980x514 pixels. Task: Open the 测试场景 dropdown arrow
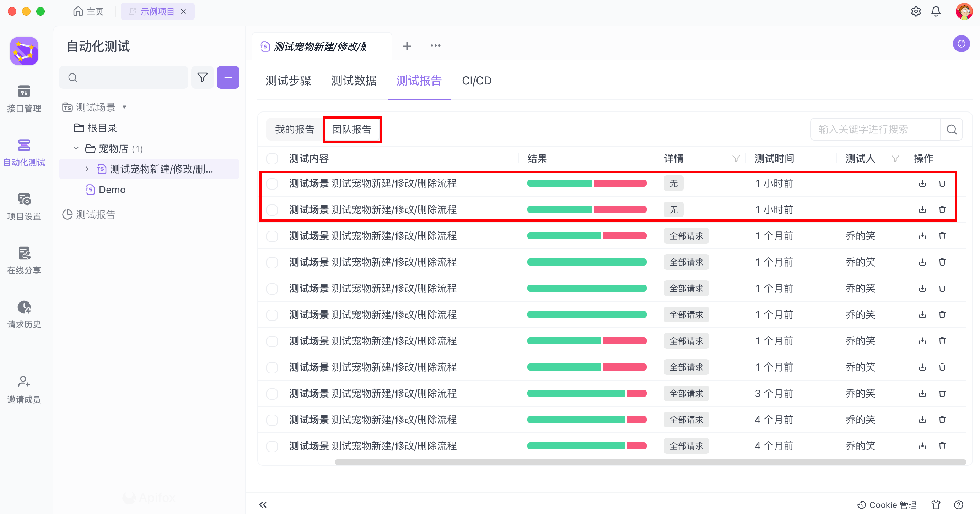pyautogui.click(x=124, y=107)
